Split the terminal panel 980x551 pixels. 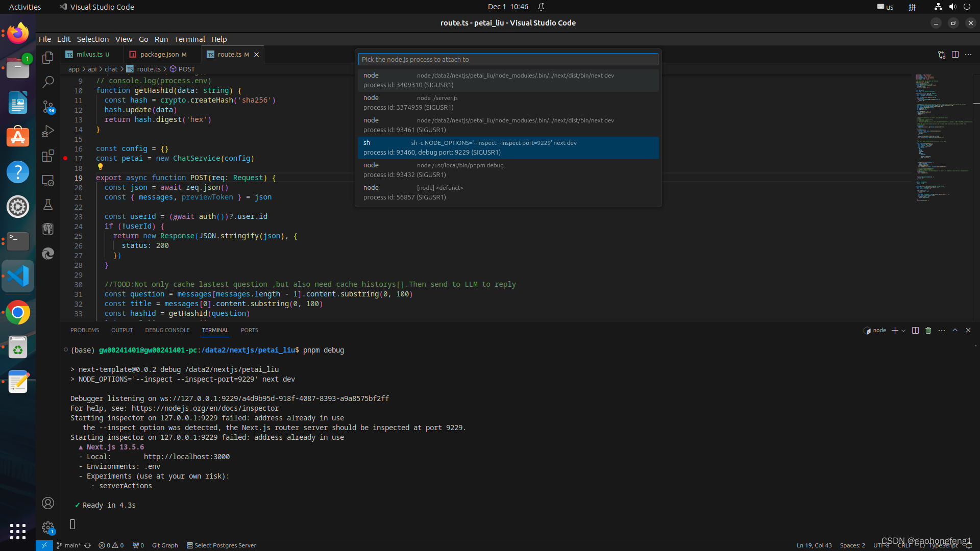point(915,331)
